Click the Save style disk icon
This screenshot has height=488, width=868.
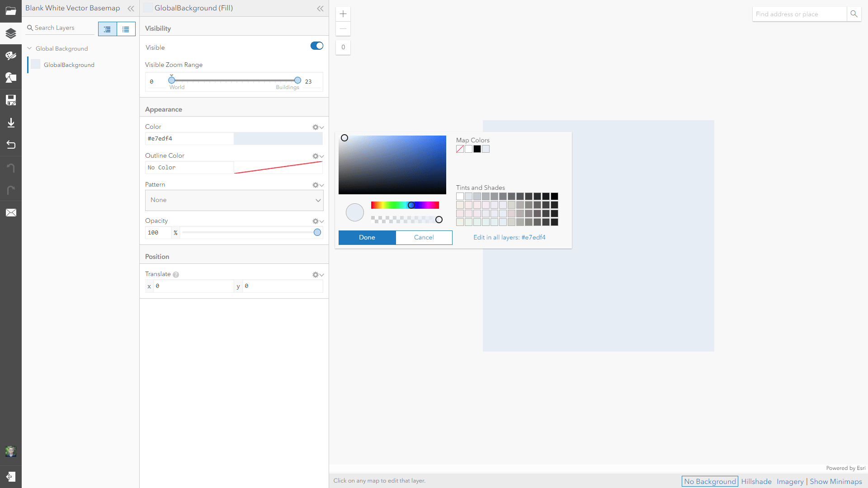click(11, 100)
